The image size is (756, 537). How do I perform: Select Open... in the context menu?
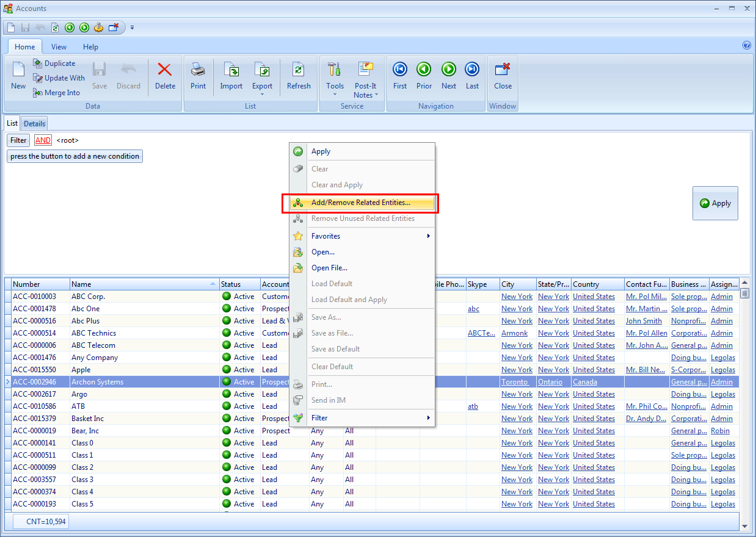coord(362,252)
